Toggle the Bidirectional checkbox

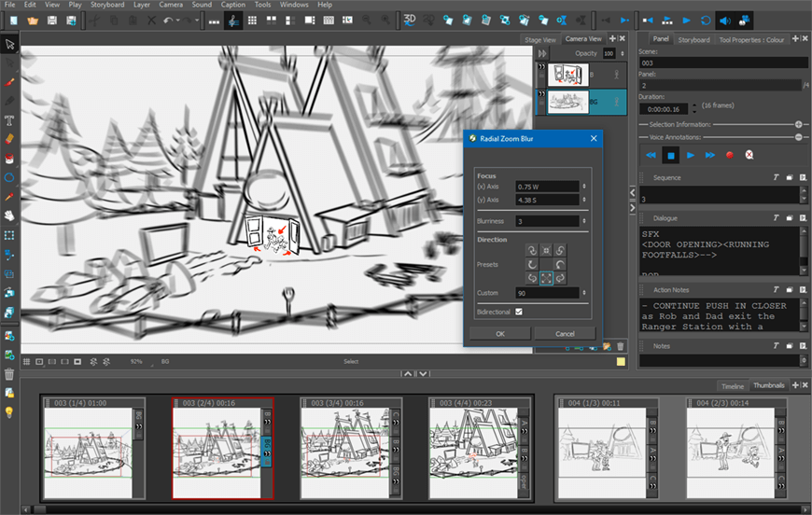click(x=519, y=312)
